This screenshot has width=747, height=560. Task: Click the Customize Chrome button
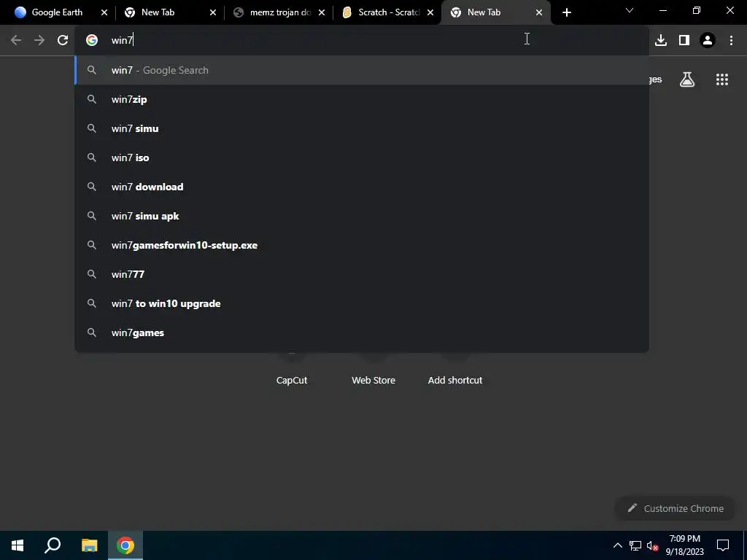tap(676, 508)
